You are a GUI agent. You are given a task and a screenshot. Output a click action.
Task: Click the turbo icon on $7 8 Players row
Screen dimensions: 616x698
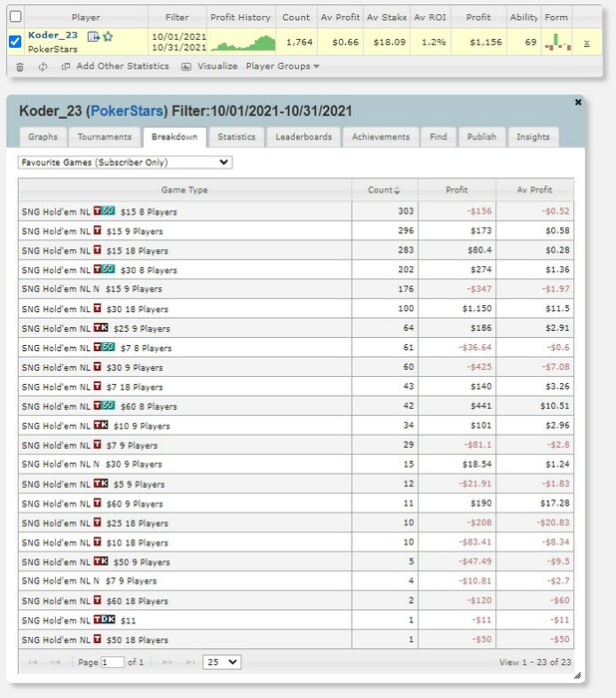[x=104, y=347]
